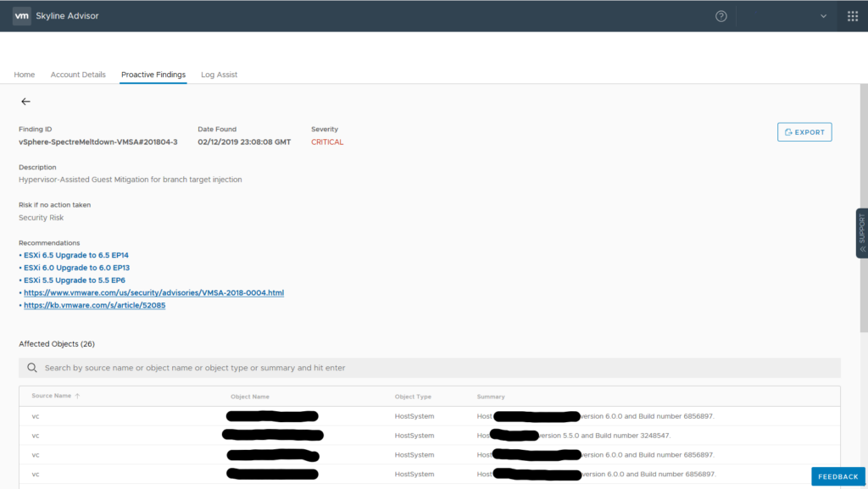Screen dimensions: 868x489
Task: Open the VMSA-2018-0004 security advisory link
Action: (x=154, y=292)
